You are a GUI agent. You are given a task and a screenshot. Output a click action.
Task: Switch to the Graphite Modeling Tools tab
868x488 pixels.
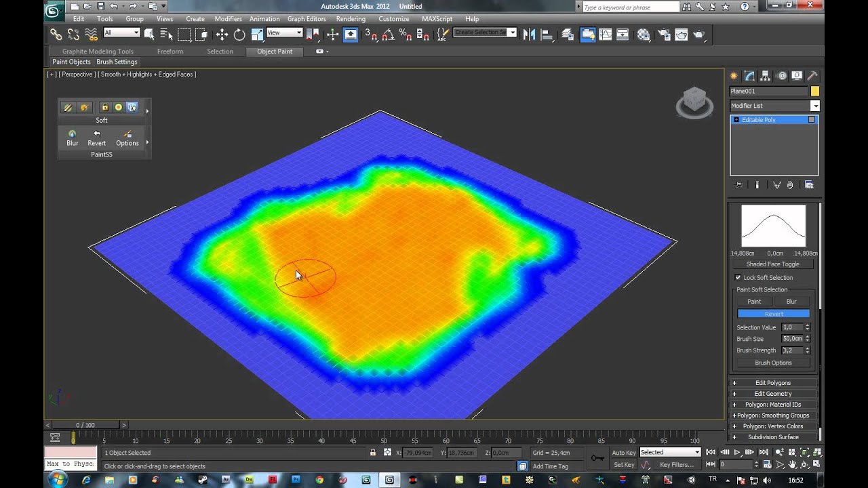(98, 52)
